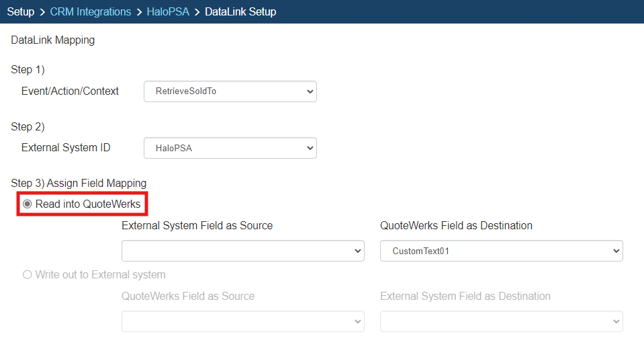Click the DataLink Mapping heading
The width and height of the screenshot is (644, 355).
pos(53,40)
